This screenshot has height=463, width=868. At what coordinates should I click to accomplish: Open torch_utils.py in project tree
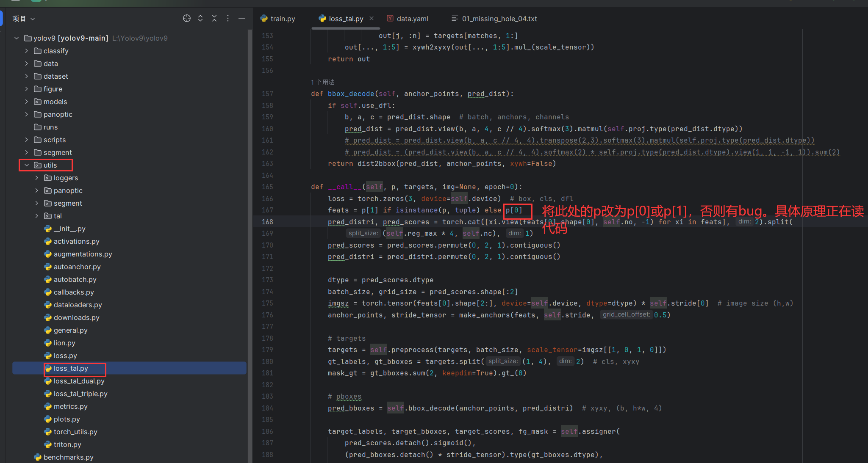click(x=75, y=432)
